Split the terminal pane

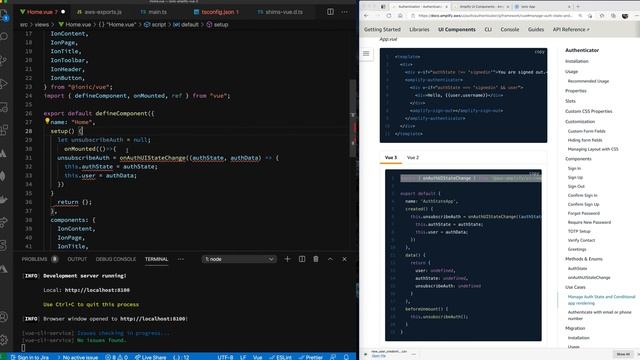302,259
